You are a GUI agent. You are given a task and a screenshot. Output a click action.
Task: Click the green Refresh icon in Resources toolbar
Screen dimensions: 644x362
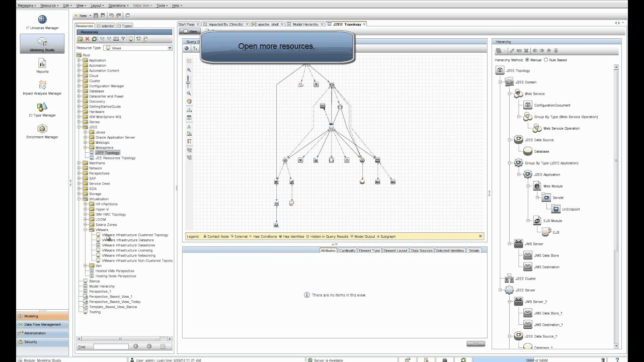click(x=94, y=39)
